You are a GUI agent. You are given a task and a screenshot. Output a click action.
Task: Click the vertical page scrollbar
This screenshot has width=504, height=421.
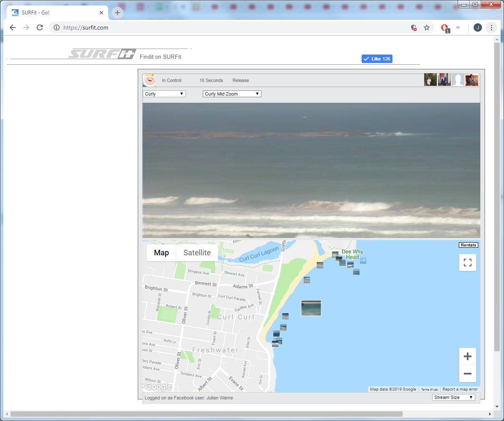pyautogui.click(x=497, y=196)
